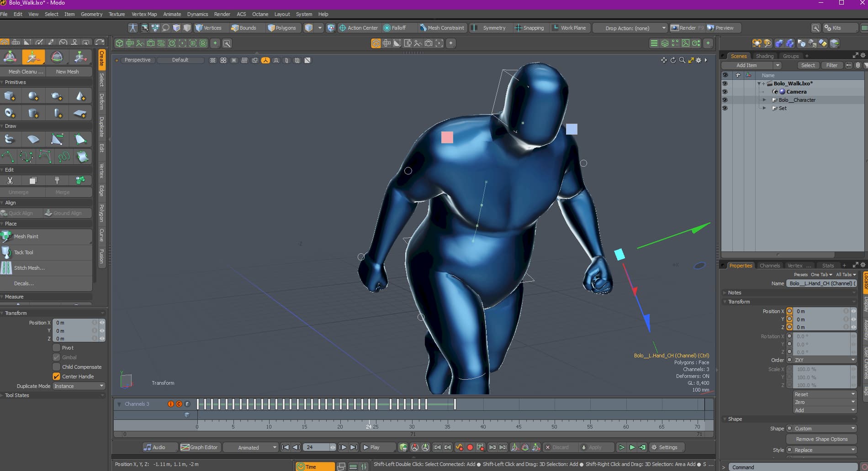Screen dimensions: 868x471
Task: Open Stitch Mesh tool
Action: click(x=46, y=268)
